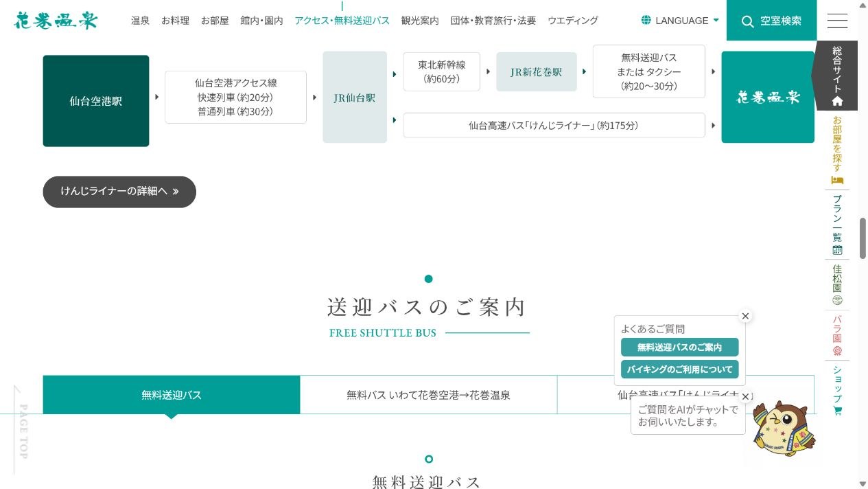Open the LANGUAGE dropdown
Image resolution: width=868 pixels, height=489 pixels.
click(x=680, y=21)
